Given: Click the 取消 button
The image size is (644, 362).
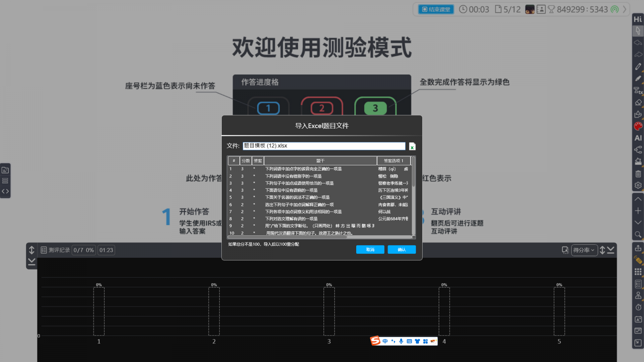Looking at the screenshot, I should tap(370, 250).
